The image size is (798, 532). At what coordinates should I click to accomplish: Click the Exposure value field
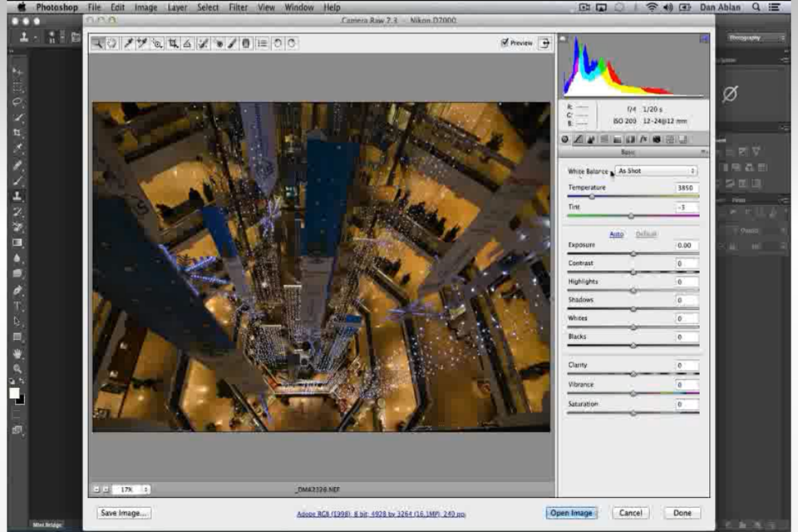pos(686,245)
